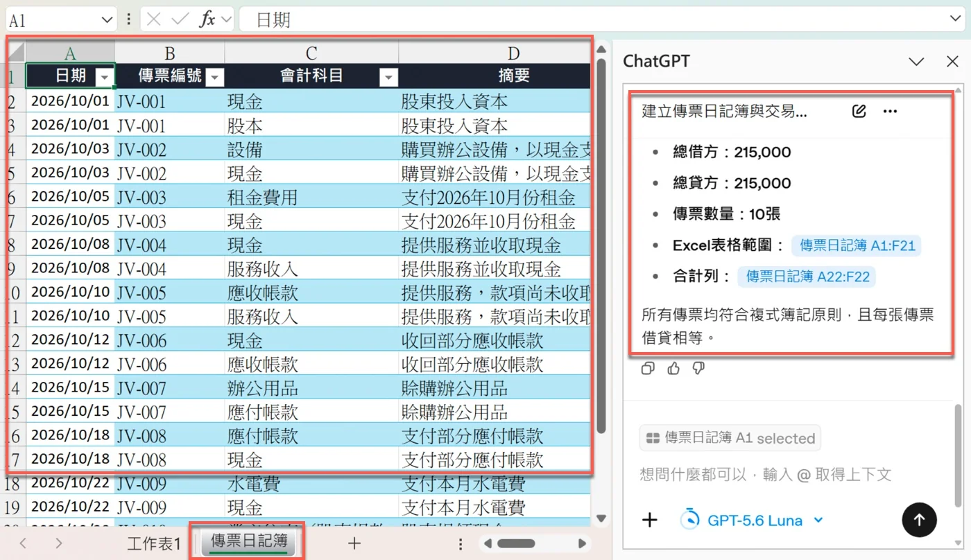Select the row 19 header
Screen dimensions: 971x560
tap(15, 507)
